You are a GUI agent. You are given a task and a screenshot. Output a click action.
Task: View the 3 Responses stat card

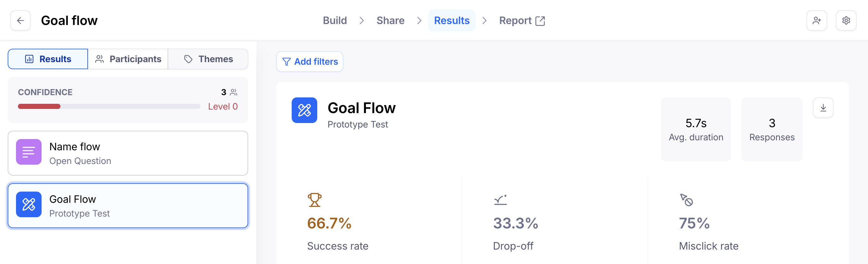(772, 129)
